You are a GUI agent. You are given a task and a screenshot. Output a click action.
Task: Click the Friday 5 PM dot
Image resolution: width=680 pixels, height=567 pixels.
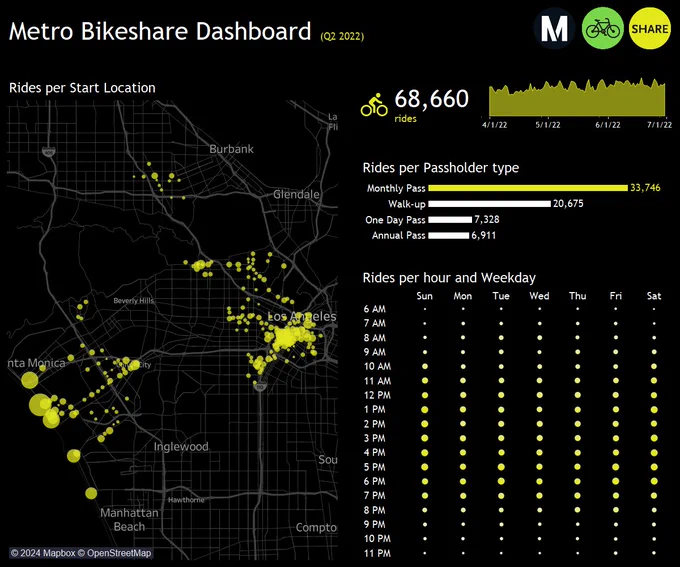click(x=616, y=467)
